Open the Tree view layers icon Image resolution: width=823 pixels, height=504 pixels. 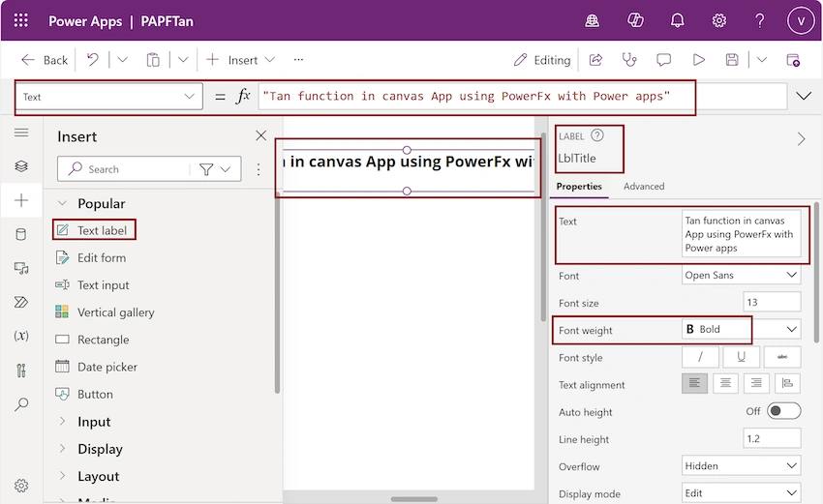[21, 166]
